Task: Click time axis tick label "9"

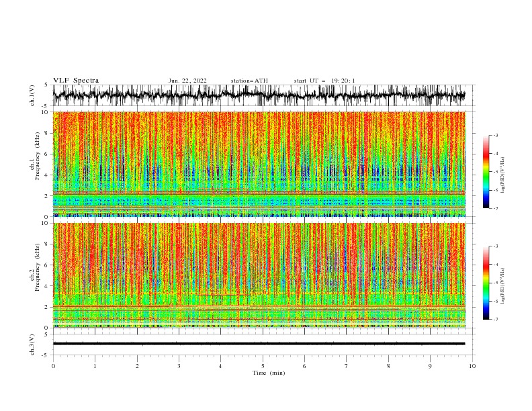Action: click(430, 366)
